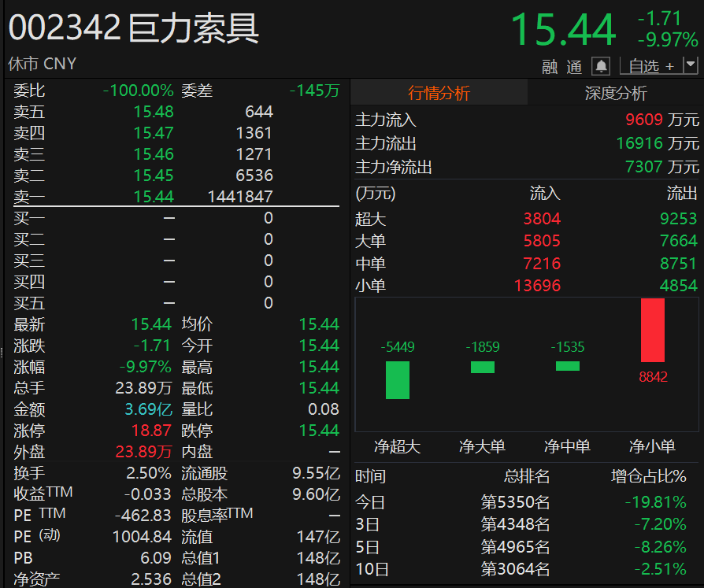This screenshot has width=704, height=588.
Task: Switch to the 深度分析 tab
Action: [615, 92]
